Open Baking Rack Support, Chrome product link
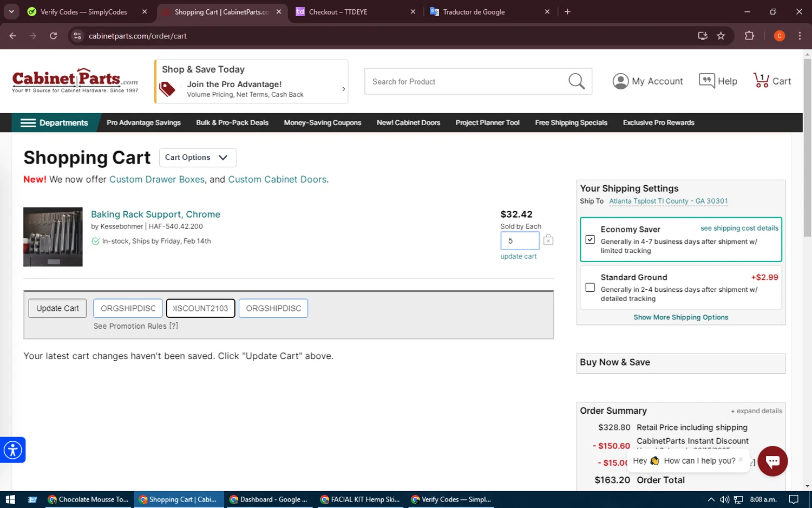Image resolution: width=812 pixels, height=508 pixels. pos(155,214)
